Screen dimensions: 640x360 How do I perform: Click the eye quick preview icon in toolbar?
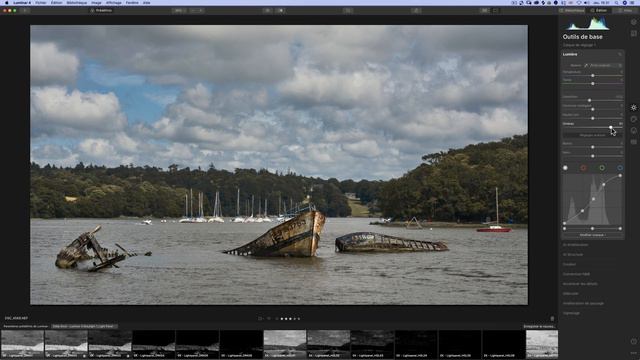(x=267, y=11)
